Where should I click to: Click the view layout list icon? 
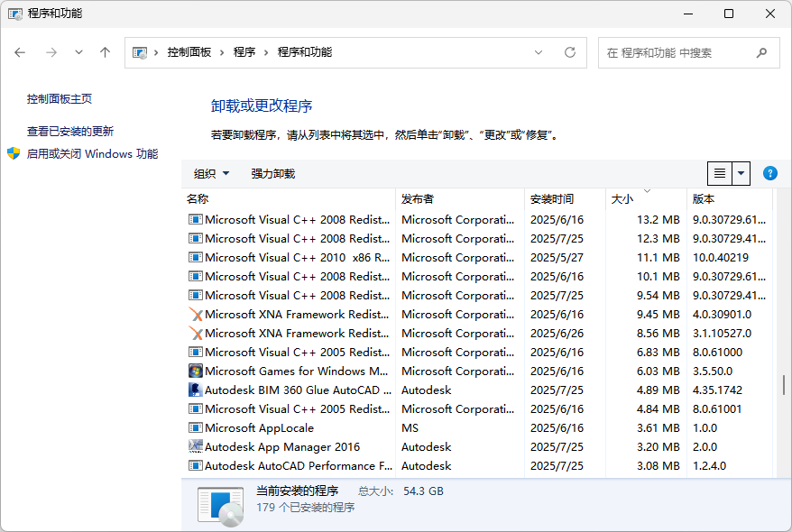(720, 174)
